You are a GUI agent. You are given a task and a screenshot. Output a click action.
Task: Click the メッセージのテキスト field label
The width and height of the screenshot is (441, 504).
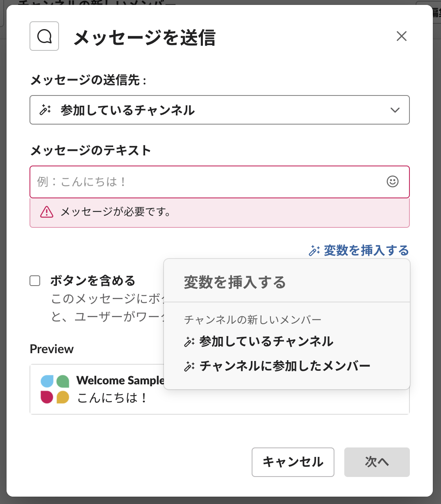pos(91,150)
